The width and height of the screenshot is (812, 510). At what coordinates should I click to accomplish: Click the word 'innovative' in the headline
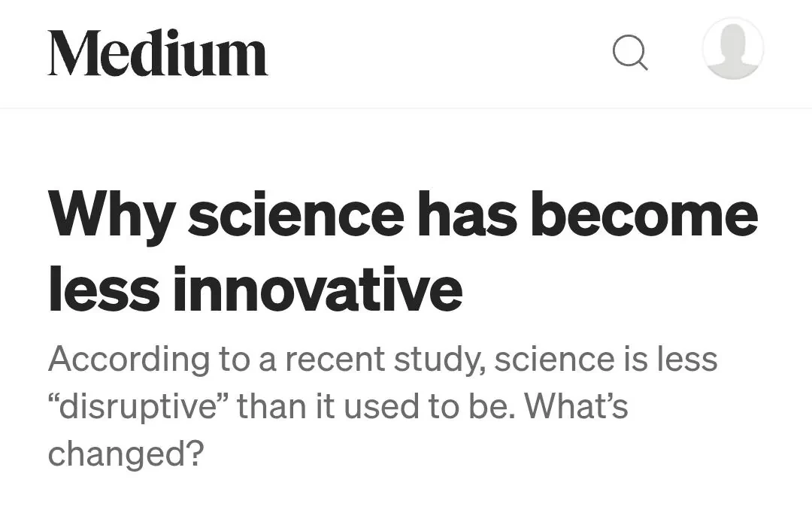point(317,289)
